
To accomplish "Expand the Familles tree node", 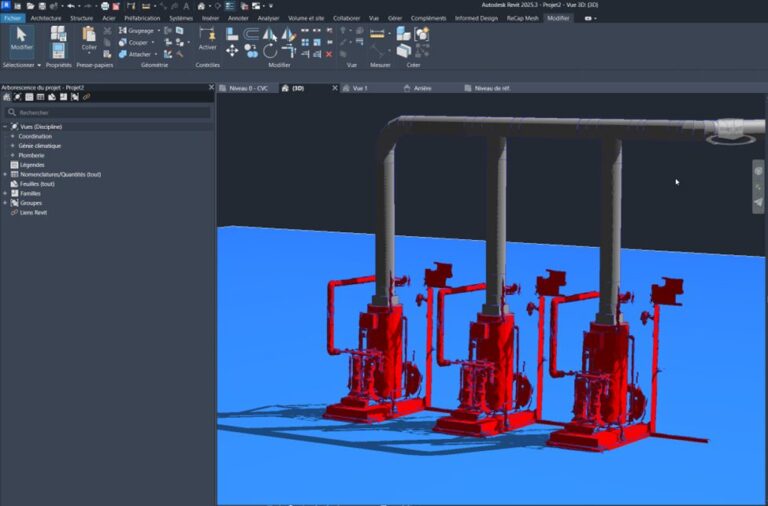I will [x=5, y=193].
